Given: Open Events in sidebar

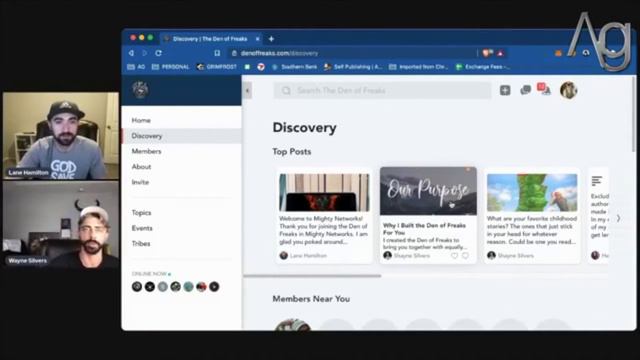Looking at the screenshot, I should pyautogui.click(x=182, y=228).
